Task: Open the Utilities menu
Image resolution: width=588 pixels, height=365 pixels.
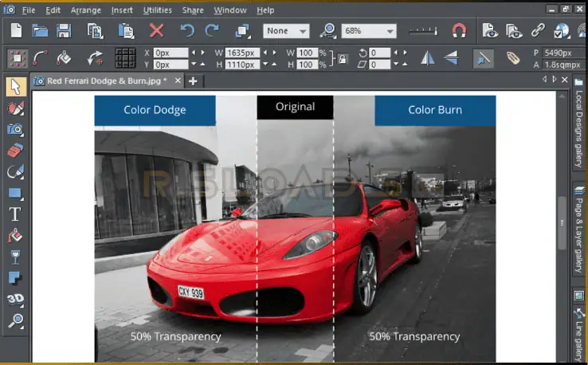Action: pos(158,10)
